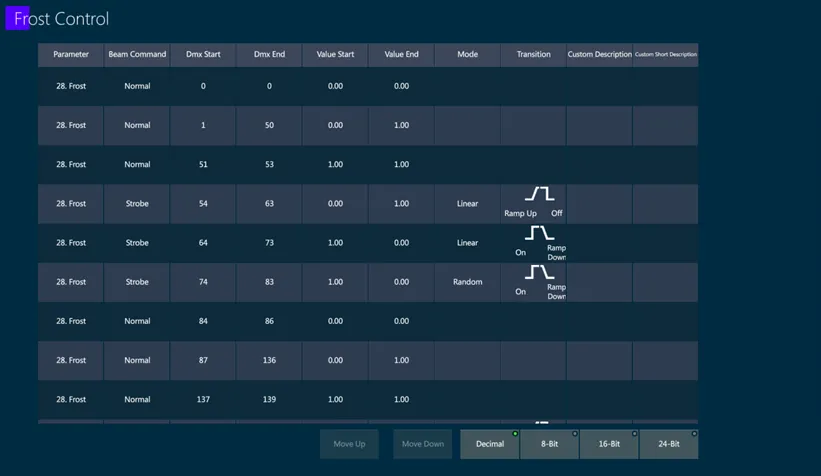Select Linear mode in Dmx 54 row
The width and height of the screenshot is (821, 476).
(468, 204)
